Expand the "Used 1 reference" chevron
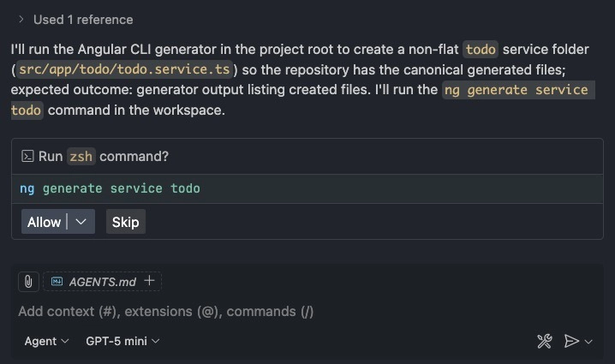This screenshot has width=615, height=364. click(x=21, y=19)
